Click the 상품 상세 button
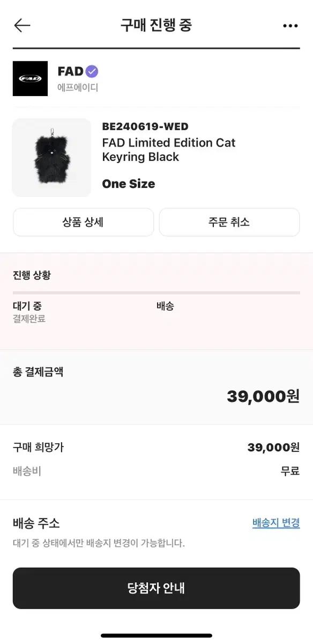 (83, 222)
